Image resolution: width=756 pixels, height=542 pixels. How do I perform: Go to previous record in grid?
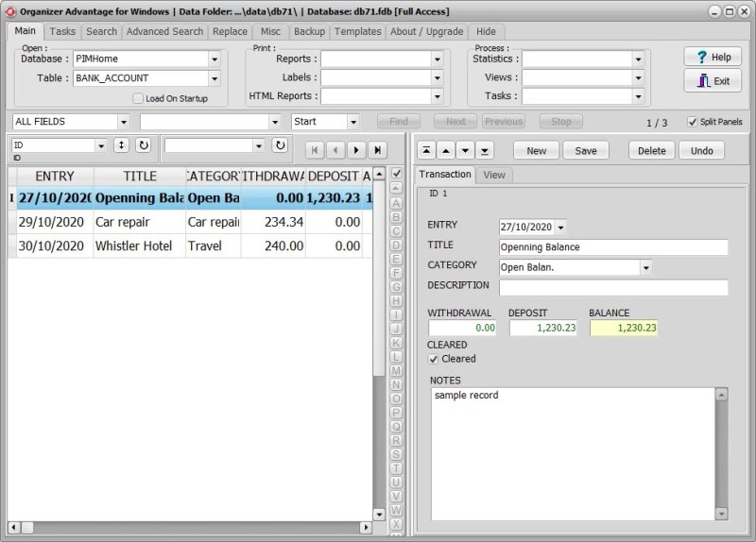click(x=335, y=150)
